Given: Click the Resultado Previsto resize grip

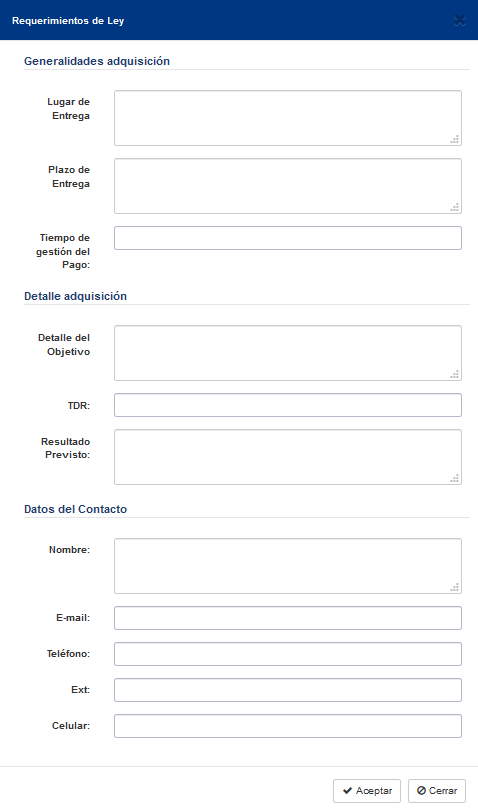Looking at the screenshot, I should point(455,478).
